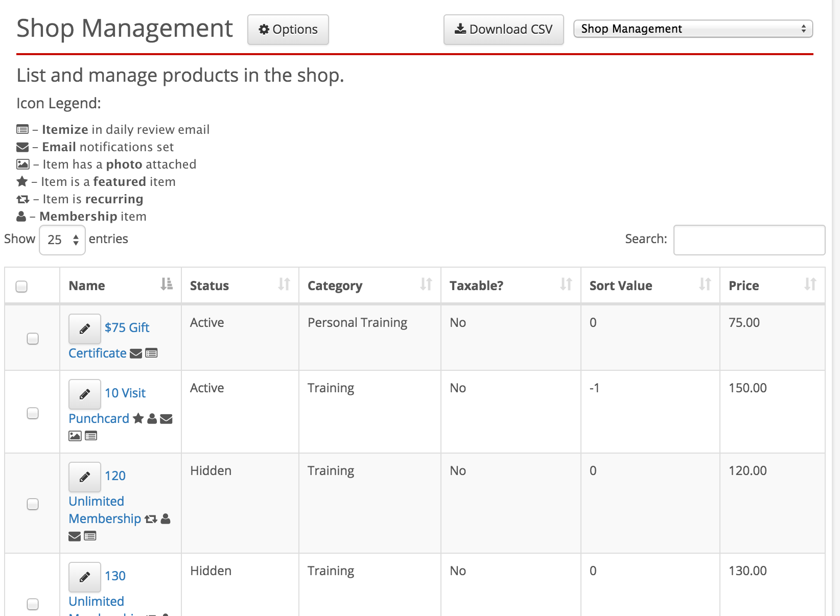Screen dimensions: 840x616
Task: Click the photo attached icon under 10 Visit Punchcard
Action: click(74, 436)
